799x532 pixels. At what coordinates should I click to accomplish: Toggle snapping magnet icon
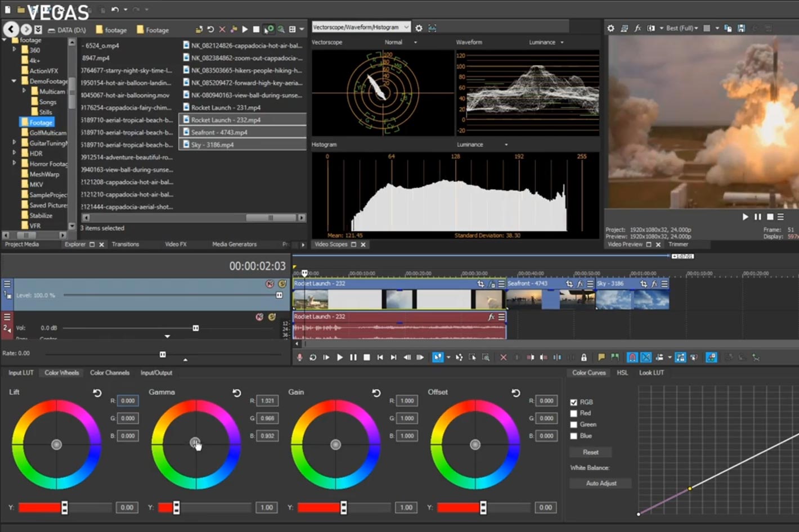click(632, 357)
